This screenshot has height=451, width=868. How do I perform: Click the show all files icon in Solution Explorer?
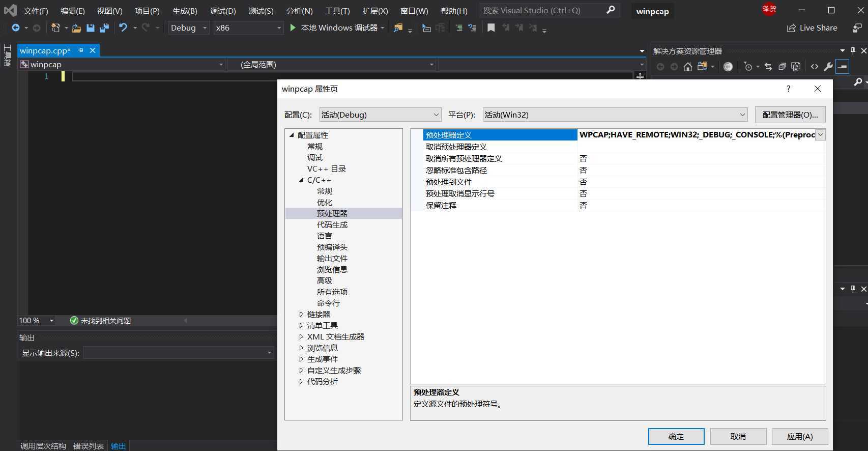pos(796,67)
